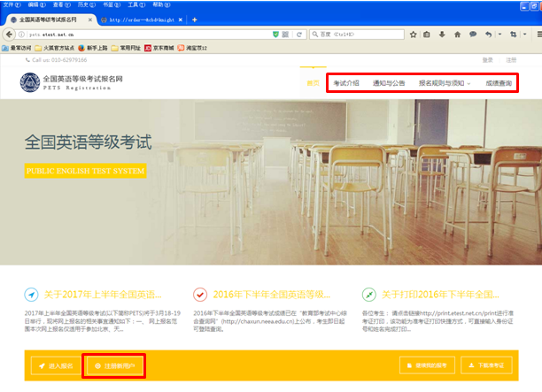Open the 京东商城 bookmark
542x392 pixels.
coord(158,48)
